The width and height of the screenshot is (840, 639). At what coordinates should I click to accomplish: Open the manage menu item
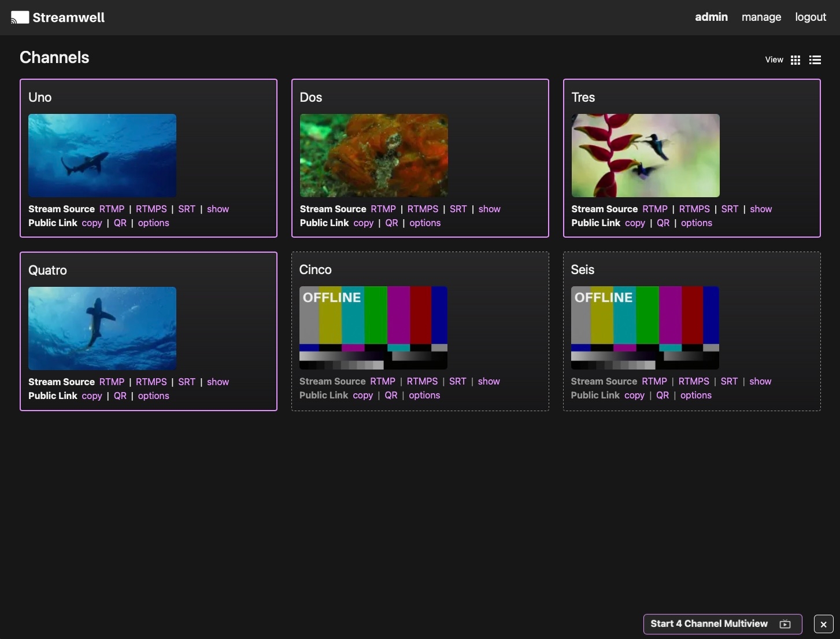tap(761, 17)
